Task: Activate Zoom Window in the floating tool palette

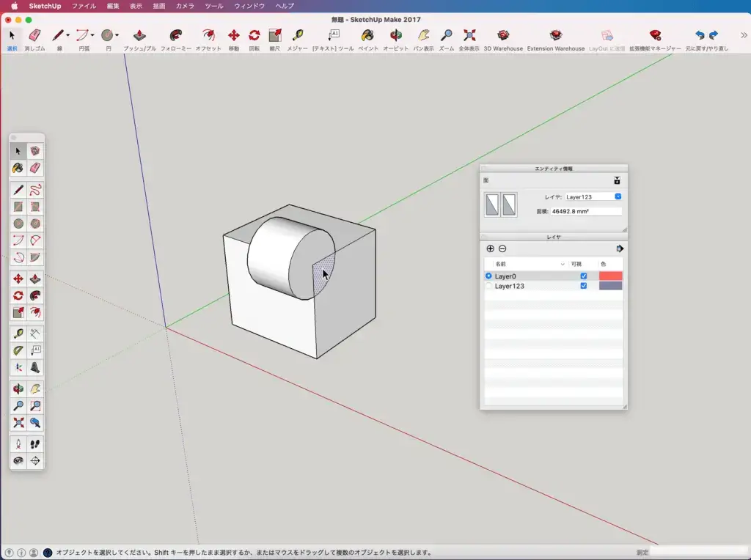Action: point(35,406)
